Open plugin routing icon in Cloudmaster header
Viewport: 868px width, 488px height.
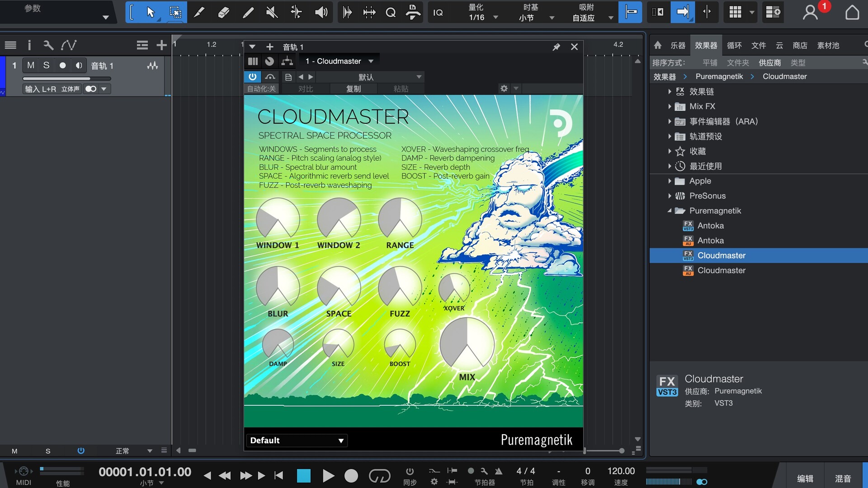pos(287,61)
